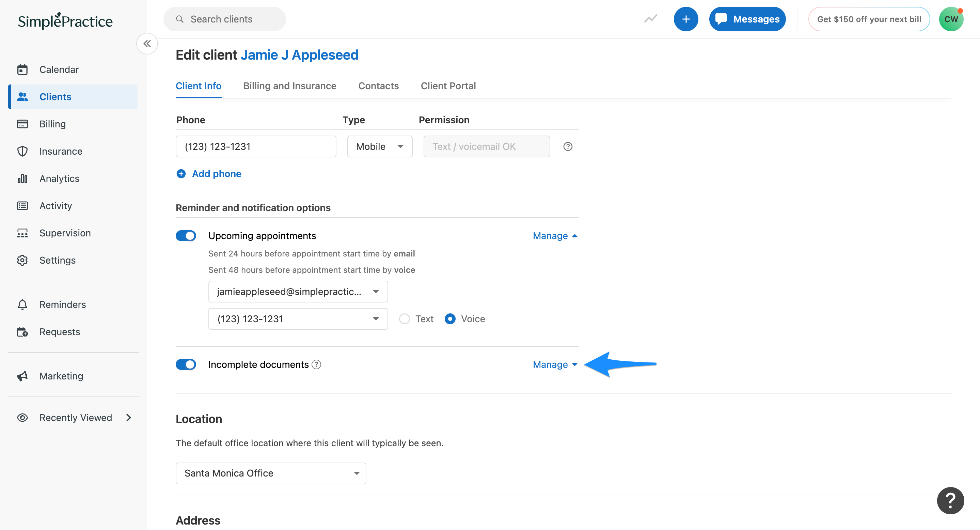Image resolution: width=980 pixels, height=530 pixels.
Task: Click Get $150 off your next bill
Action: (x=869, y=19)
